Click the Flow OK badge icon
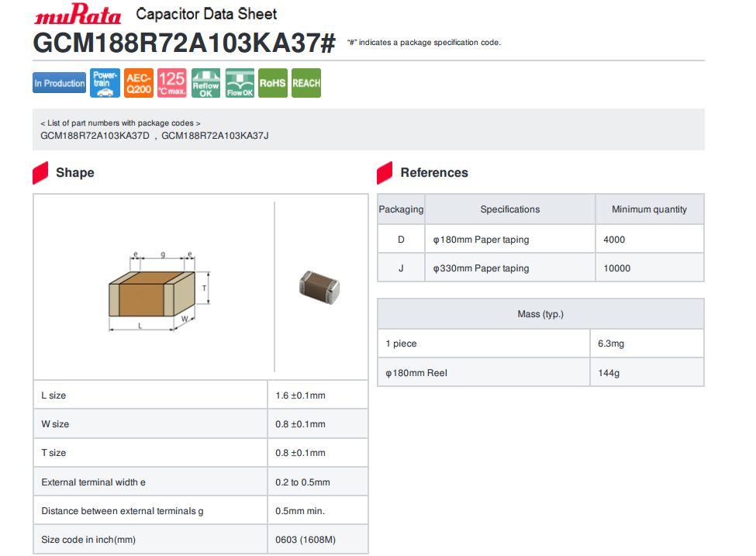Viewport: 756px width, 556px height. 240,83
